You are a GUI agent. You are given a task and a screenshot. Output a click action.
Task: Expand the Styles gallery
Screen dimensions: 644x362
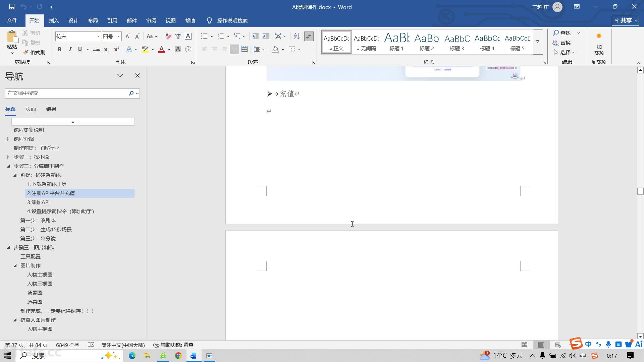pyautogui.click(x=538, y=42)
